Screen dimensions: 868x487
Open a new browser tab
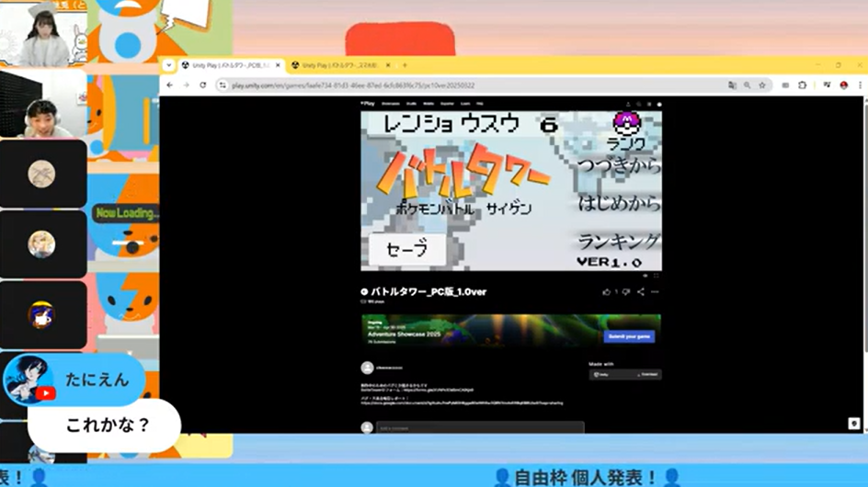405,65
